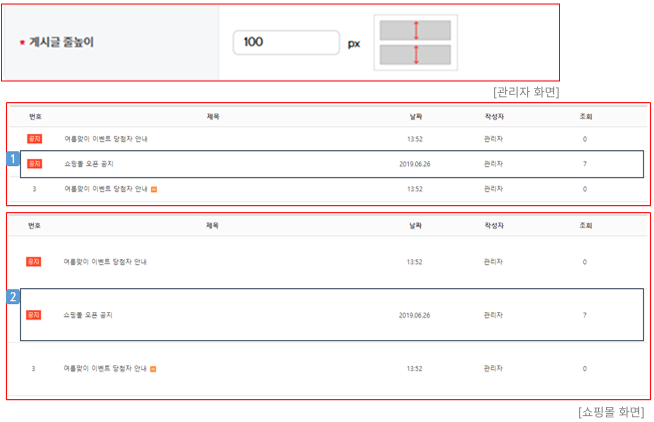Click the blue number 2 callout marker
Screen dimensions: 654x422
(x=13, y=296)
